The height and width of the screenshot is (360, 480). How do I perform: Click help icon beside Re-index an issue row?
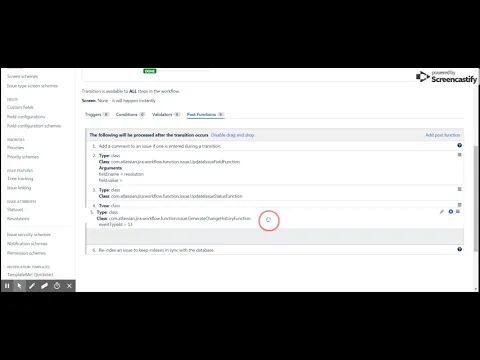point(459,249)
